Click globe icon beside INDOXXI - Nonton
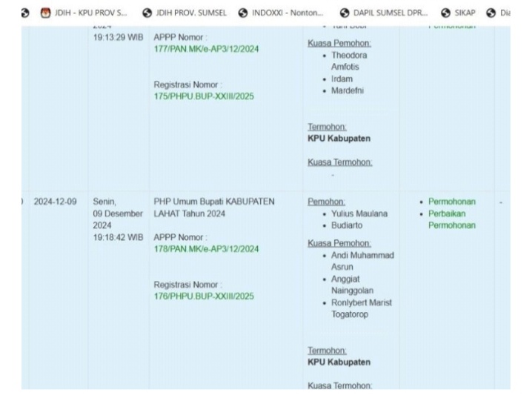The image size is (532, 398). point(243,13)
